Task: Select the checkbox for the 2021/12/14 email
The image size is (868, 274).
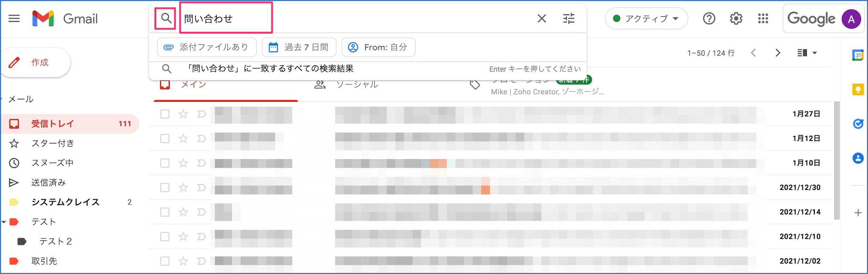Action: (x=165, y=212)
